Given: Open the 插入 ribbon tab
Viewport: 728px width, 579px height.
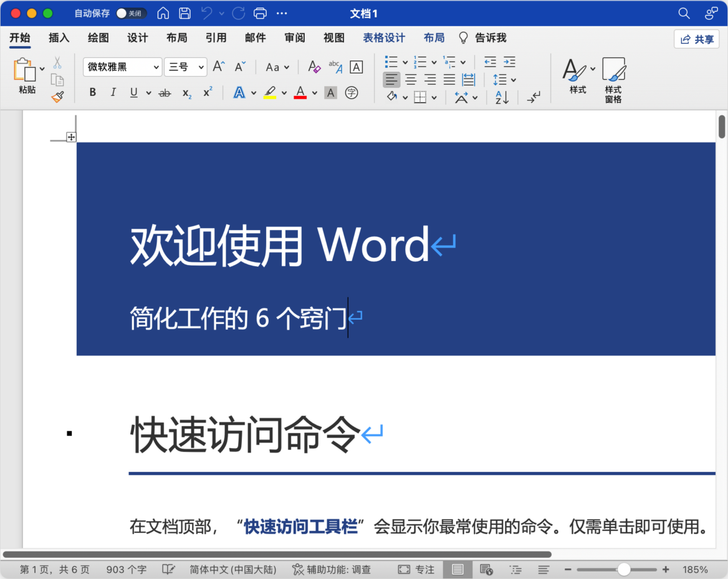Looking at the screenshot, I should coord(59,37).
